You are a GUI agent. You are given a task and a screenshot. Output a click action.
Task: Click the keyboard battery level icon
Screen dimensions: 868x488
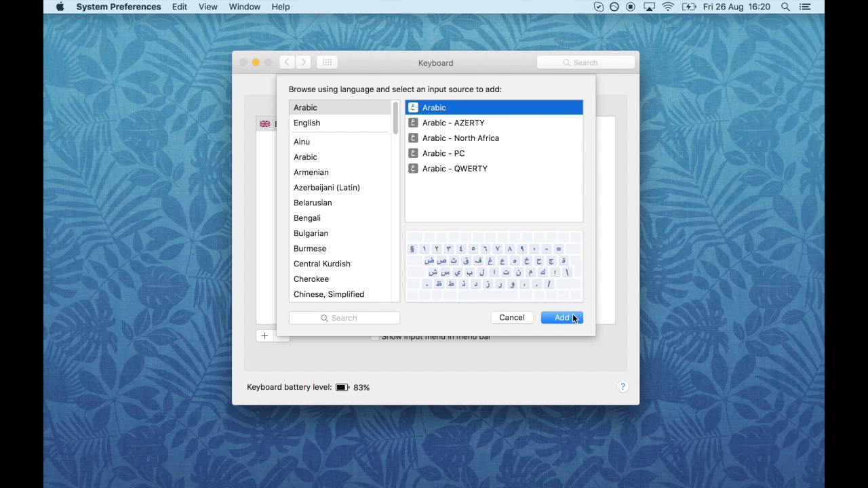[x=342, y=387]
